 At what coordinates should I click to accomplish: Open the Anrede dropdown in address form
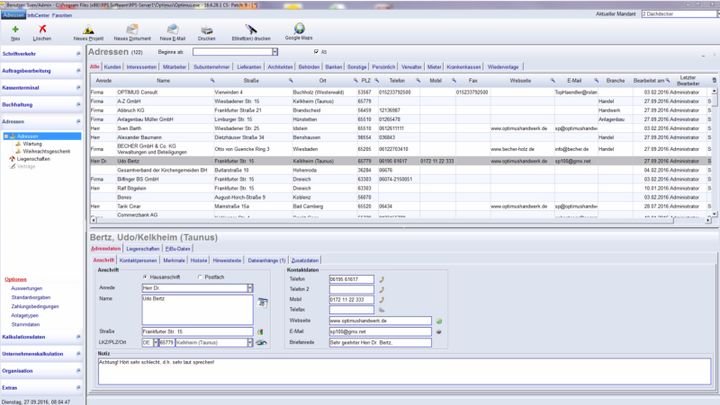tap(248, 288)
